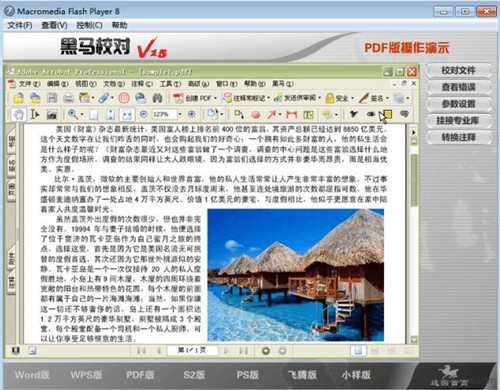The height and width of the screenshot is (390, 500).
Task: Click the Fit Page icon
Action: click(x=110, y=115)
